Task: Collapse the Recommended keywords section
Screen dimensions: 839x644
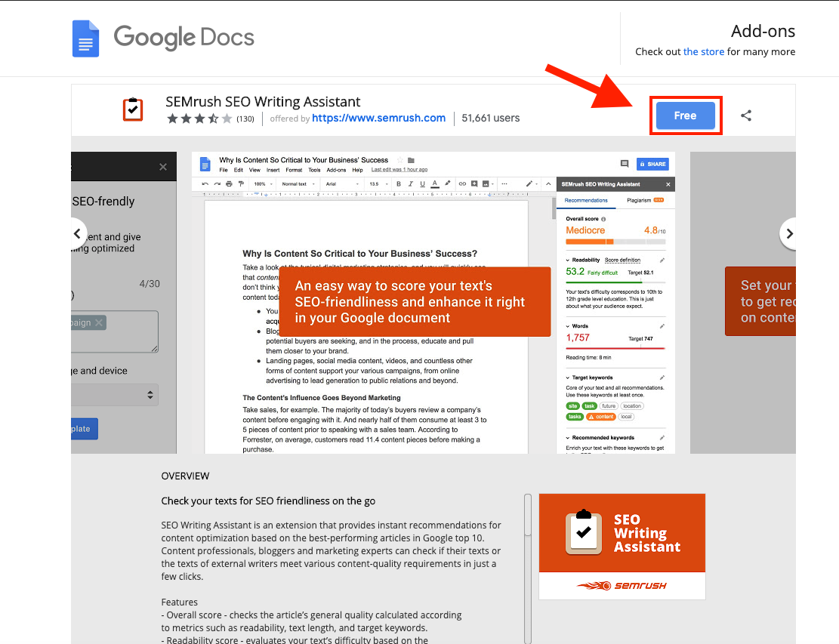Action: click(568, 438)
